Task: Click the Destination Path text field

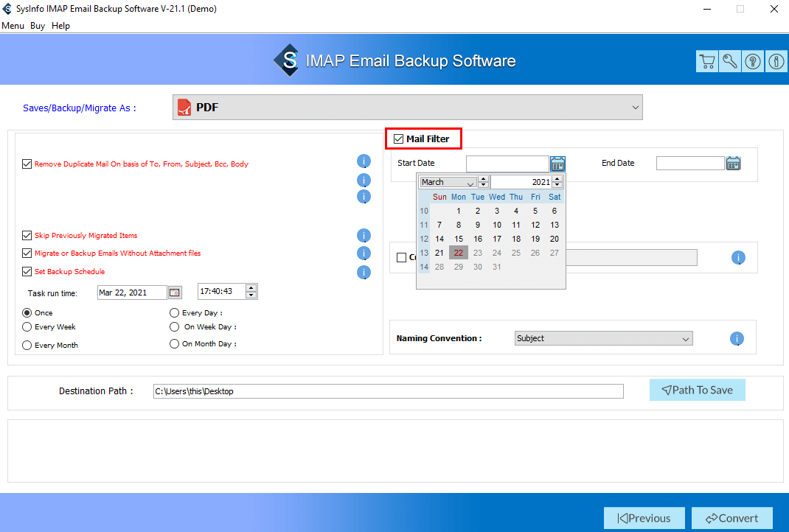Action: 389,391
